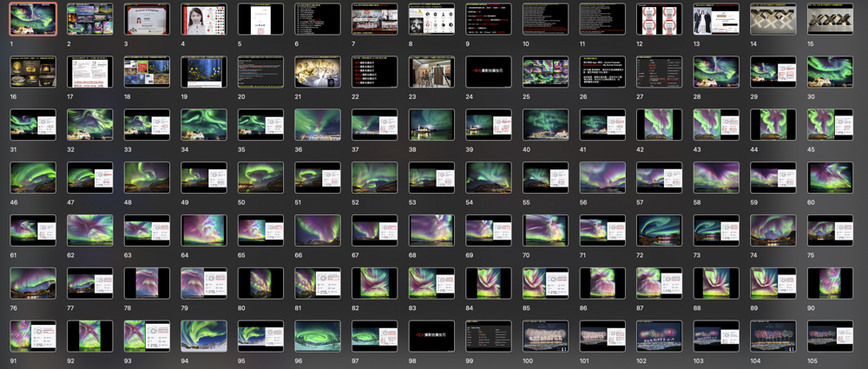Image resolution: width=868 pixels, height=369 pixels.
Task: Click slide 21 golden circular photo thumbnail
Action: [x=318, y=72]
